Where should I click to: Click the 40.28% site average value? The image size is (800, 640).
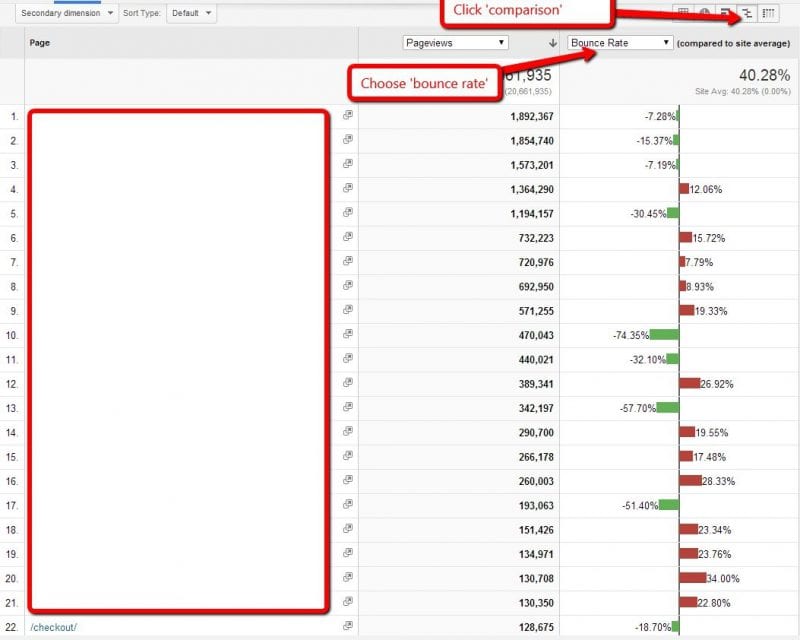(766, 75)
